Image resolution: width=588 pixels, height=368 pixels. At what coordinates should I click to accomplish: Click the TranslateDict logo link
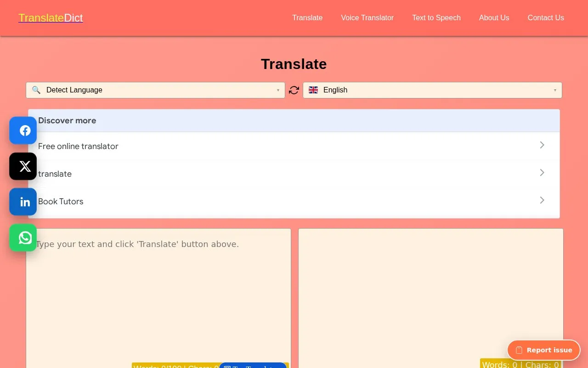coord(51,18)
